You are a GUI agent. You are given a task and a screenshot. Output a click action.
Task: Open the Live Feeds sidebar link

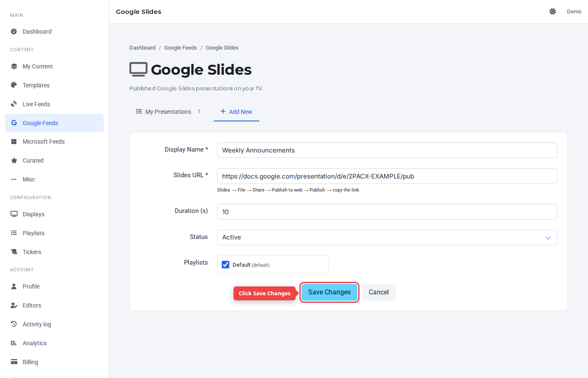[54, 104]
